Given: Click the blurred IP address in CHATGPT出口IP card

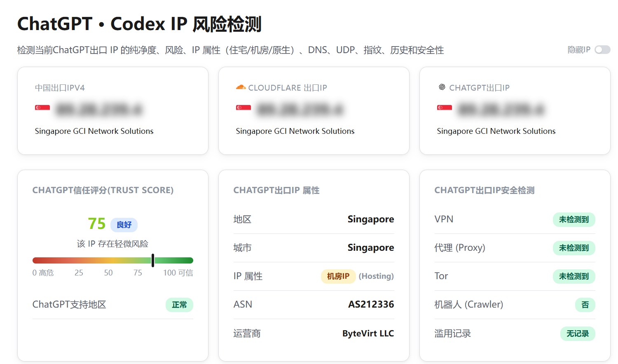Looking at the screenshot, I should 501,110.
